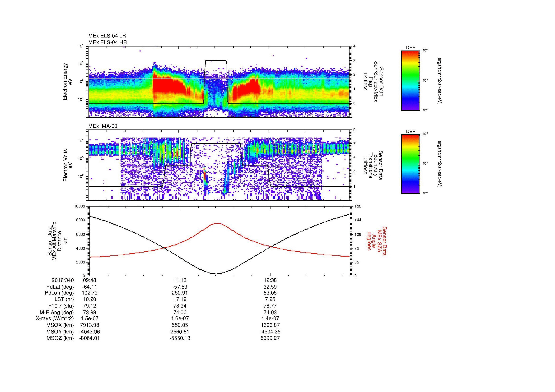
Task: Click the MSOY value '-4043.96'
Action: coord(89,332)
